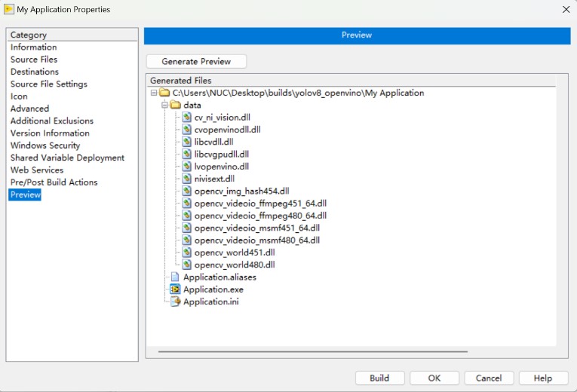The height and width of the screenshot is (392, 577).
Task: Click the Build button
Action: 379,378
